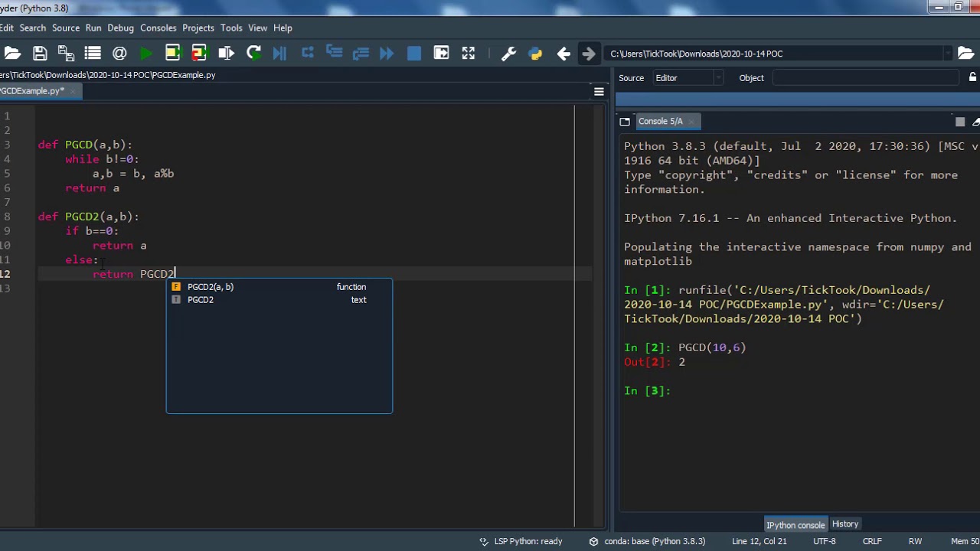Click debug step-into icon
Screen dimensions: 980x551
(x=334, y=53)
